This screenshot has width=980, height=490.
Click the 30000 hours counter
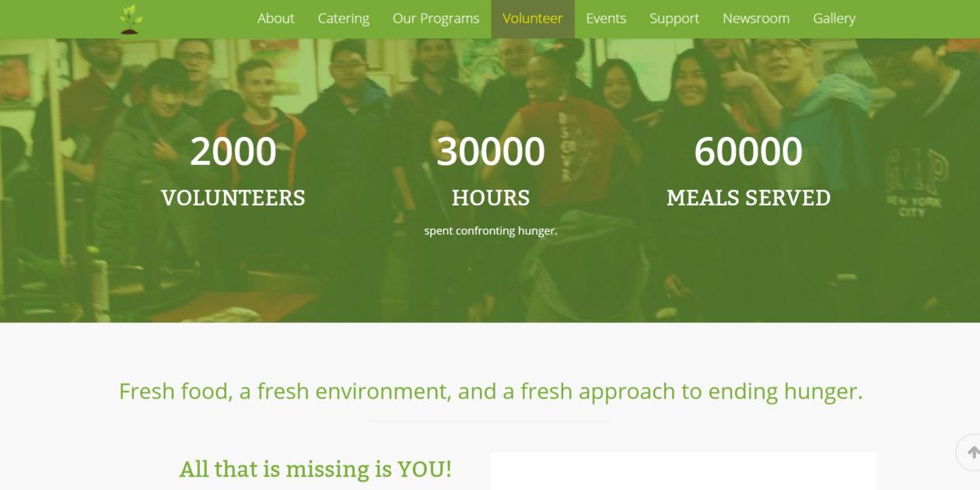pyautogui.click(x=491, y=152)
